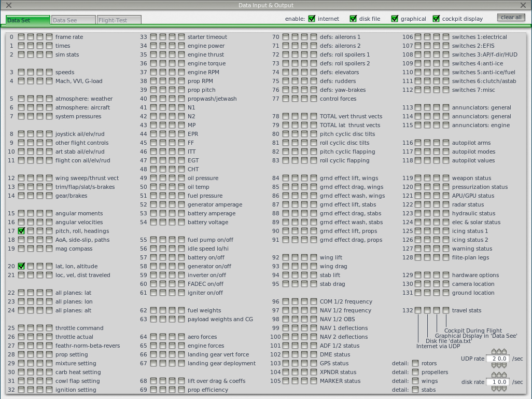Viewport: 532px width, 399px height.
Task: Uncheck internet UDP box for pitch, roll, headings
Action: click(x=21, y=231)
